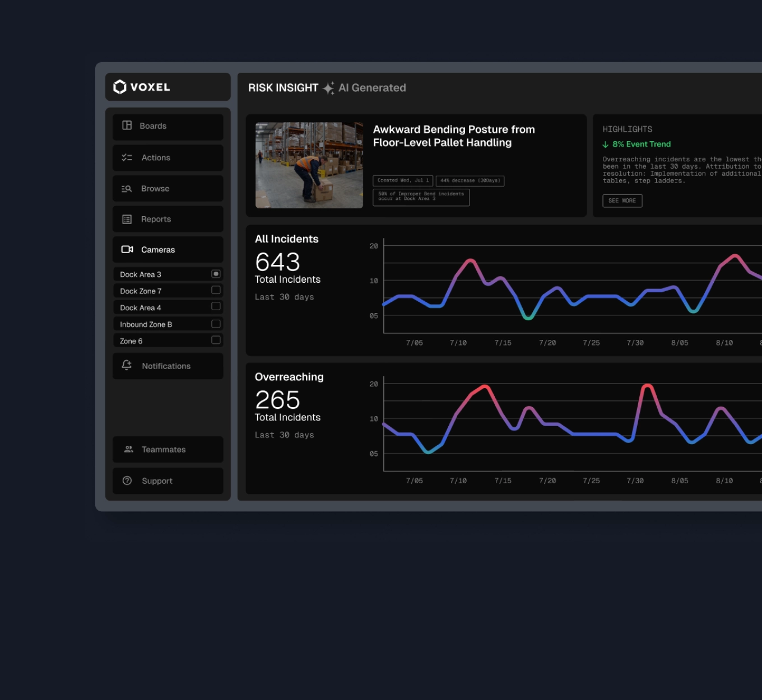This screenshot has height=700, width=762.
Task: Uncheck the Dock Area 3 checkbox
Action: 216,274
